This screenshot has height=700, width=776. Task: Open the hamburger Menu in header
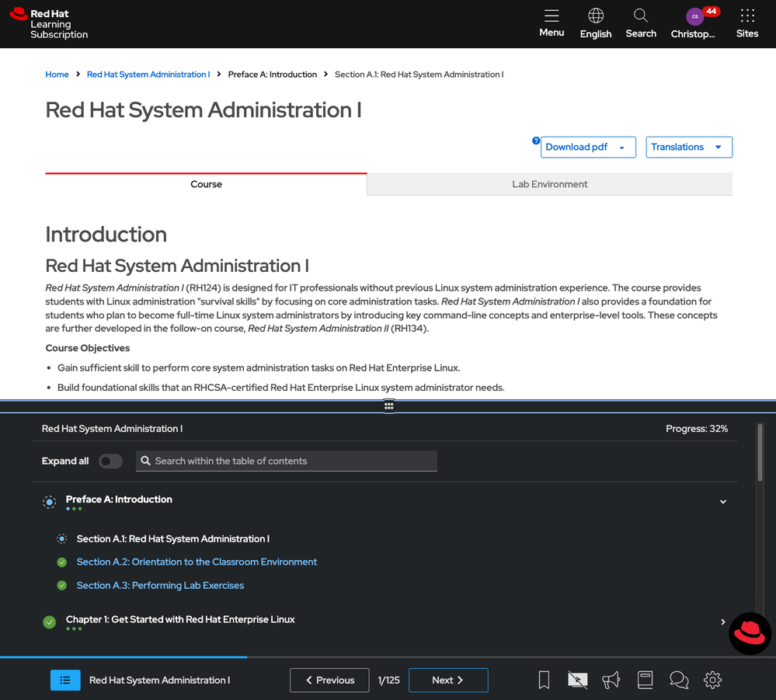552,23
